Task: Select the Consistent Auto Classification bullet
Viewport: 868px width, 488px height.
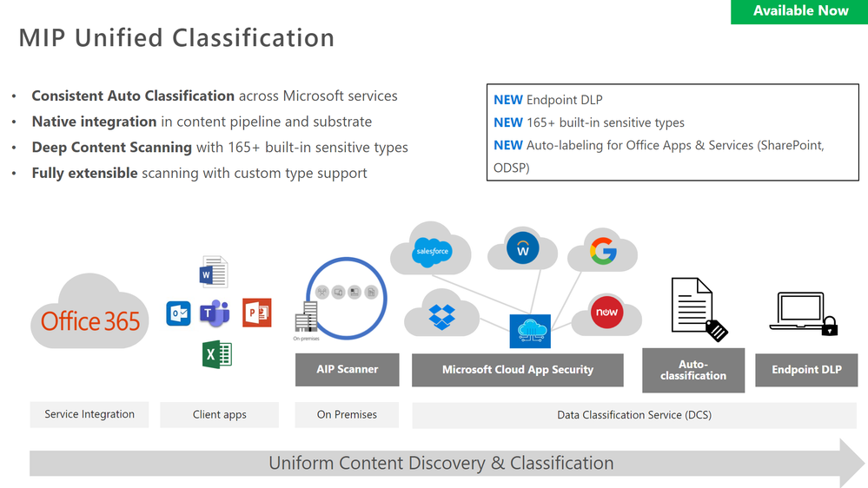Action: click(215, 96)
